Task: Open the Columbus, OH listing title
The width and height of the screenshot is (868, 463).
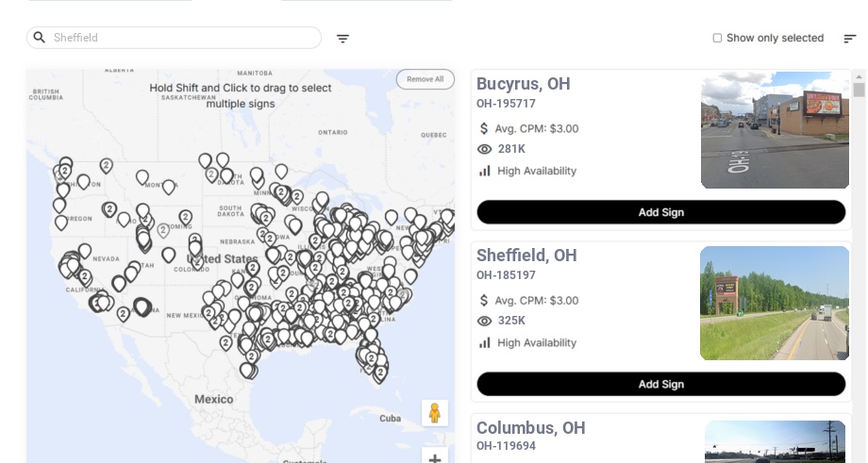Action: pyautogui.click(x=530, y=428)
